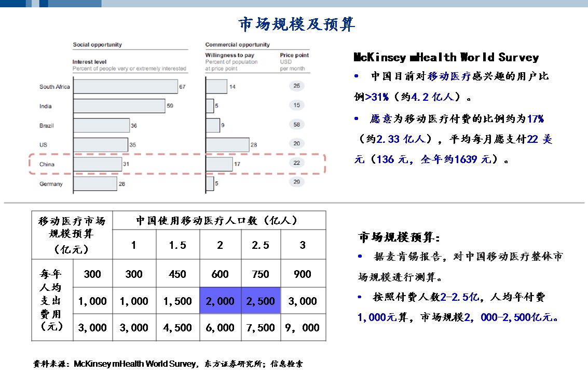Image resolution: width=588 pixels, height=374 pixels.
Task: Click the highlighted blue cell 2,500
Action: coord(261,300)
